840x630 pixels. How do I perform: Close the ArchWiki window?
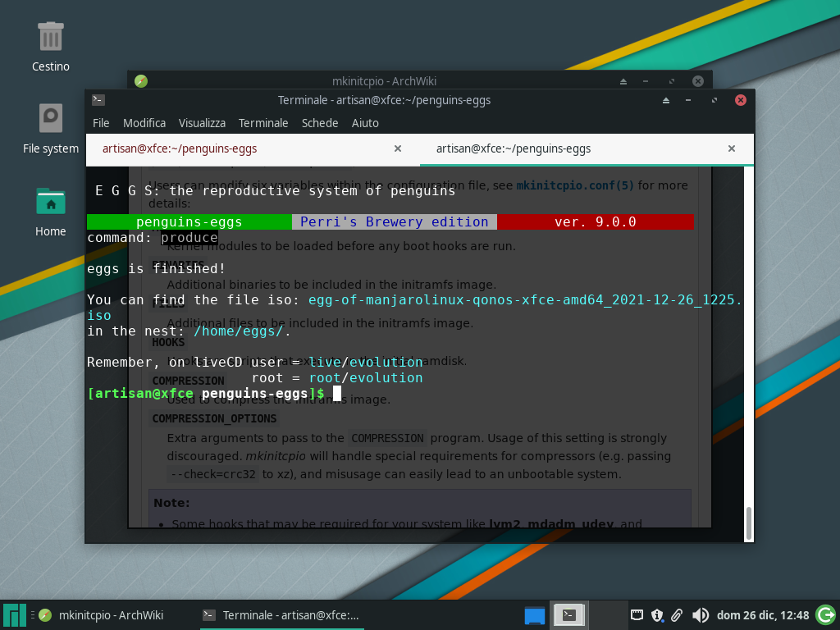[x=697, y=81]
